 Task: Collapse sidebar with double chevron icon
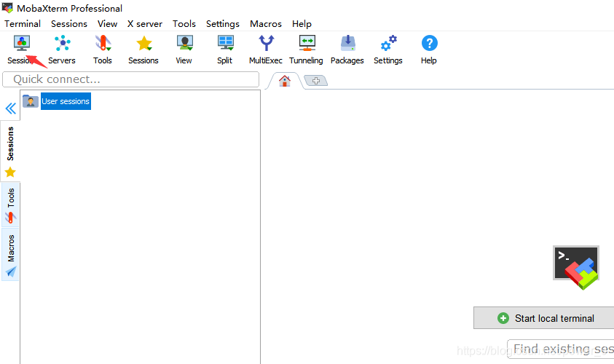coord(11,108)
